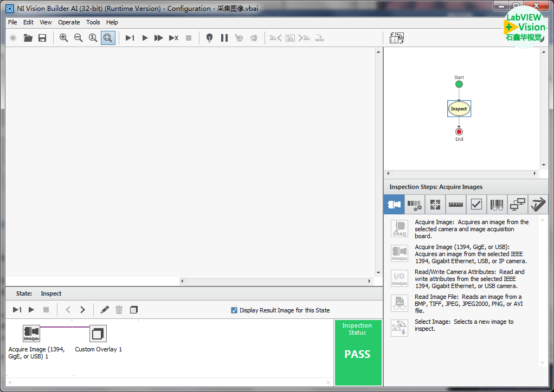The width and height of the screenshot is (554, 392).
Task: Open the Locate Features target tab
Action: click(435, 205)
